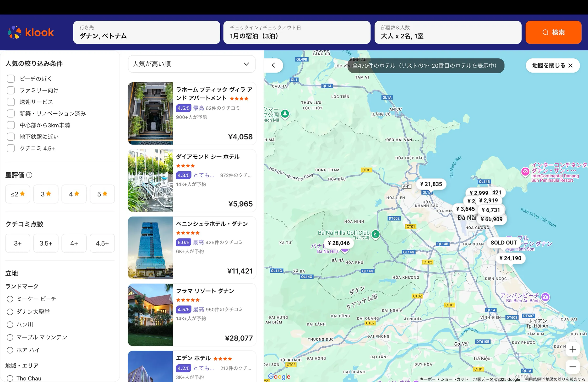Filter by 5 star rating
Image resolution: width=588 pixels, height=382 pixels.
click(102, 194)
